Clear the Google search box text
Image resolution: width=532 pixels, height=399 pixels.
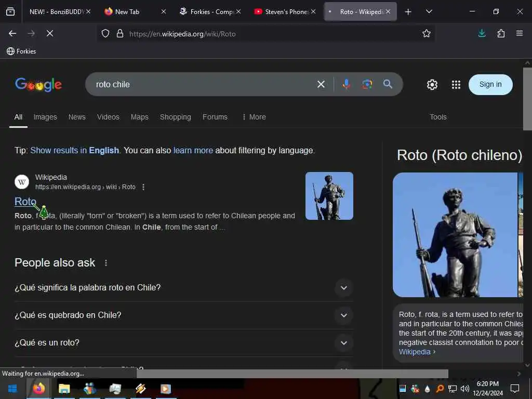321,84
